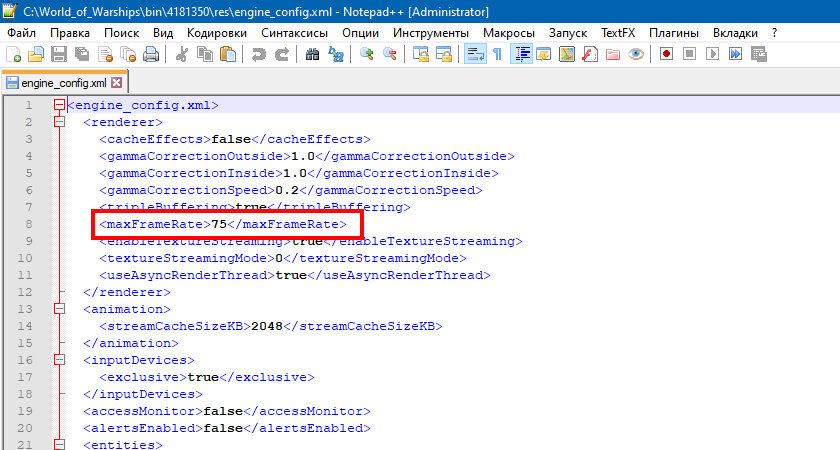This screenshot has height=450, width=840.
Task: Create a new document via toolbar
Action: coord(13,54)
